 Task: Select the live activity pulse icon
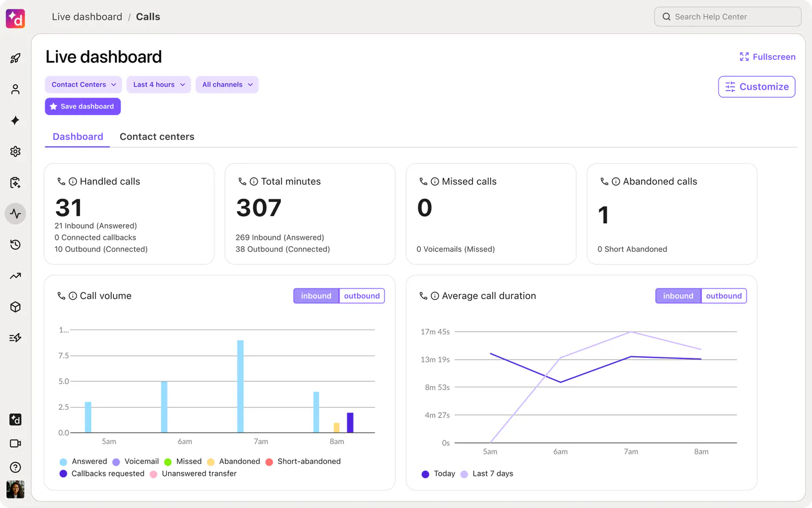(x=15, y=214)
